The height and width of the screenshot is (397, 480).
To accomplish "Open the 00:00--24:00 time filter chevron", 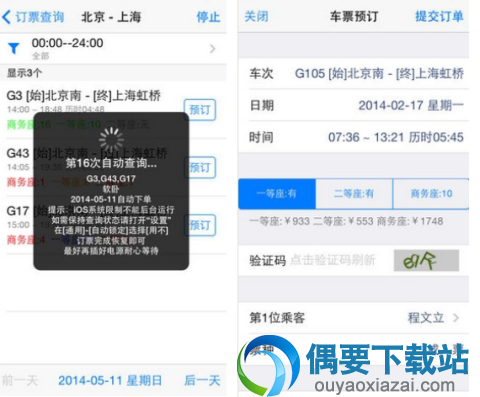I will coord(213,49).
